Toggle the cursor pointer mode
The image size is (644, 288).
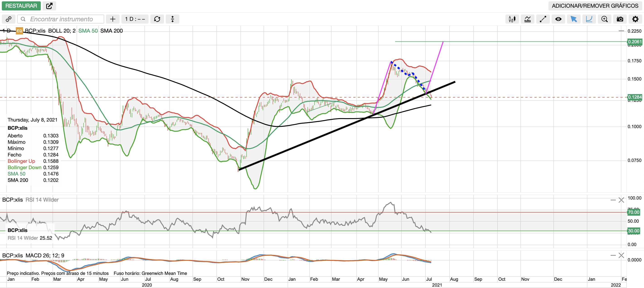(x=574, y=19)
